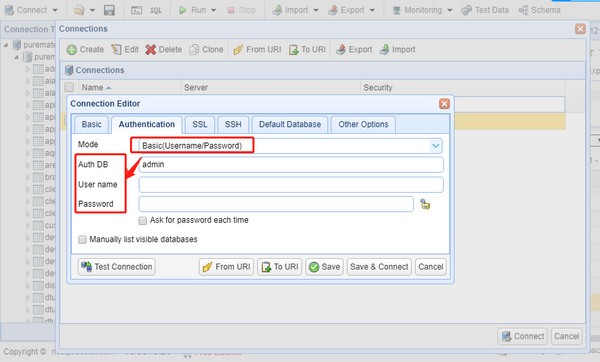Click the save disk icon in main toolbar
The height and width of the screenshot is (362, 600).
coord(109,10)
